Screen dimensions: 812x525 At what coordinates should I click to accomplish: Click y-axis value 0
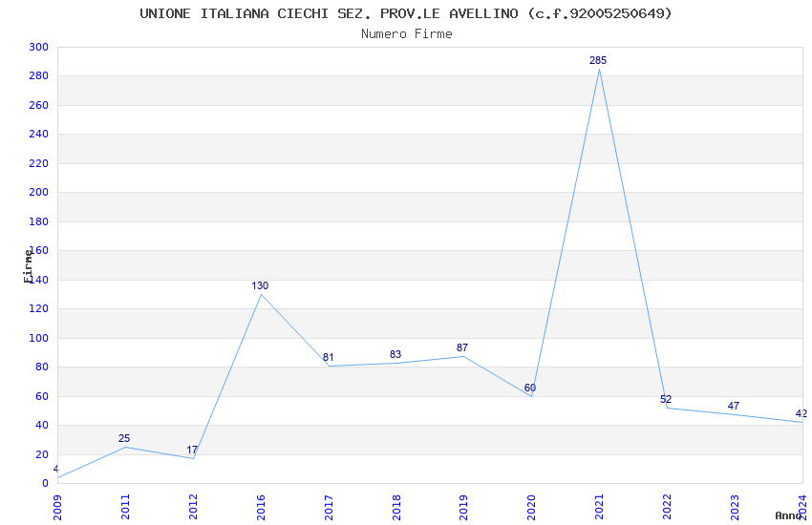(x=46, y=484)
